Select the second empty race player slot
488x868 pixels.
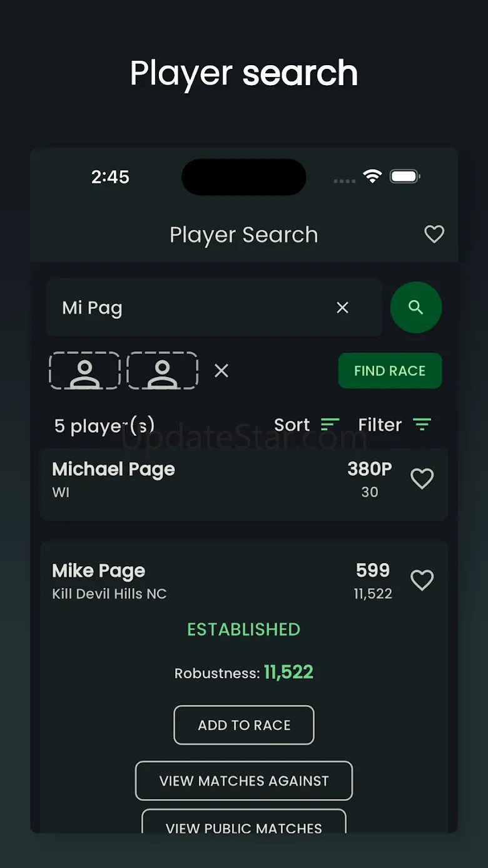pyautogui.click(x=163, y=371)
